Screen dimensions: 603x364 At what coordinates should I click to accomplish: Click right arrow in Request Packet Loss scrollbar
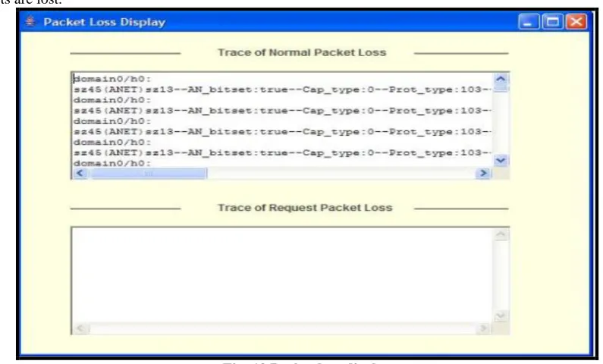483,328
